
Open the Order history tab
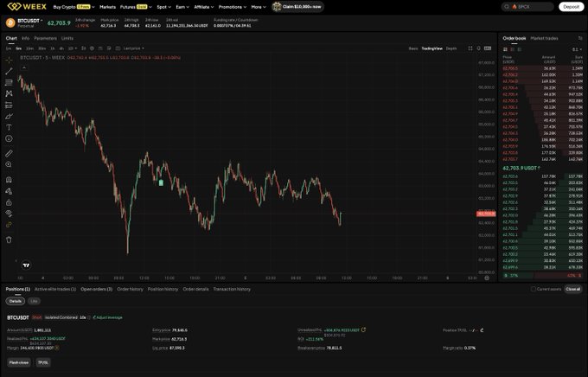point(130,289)
